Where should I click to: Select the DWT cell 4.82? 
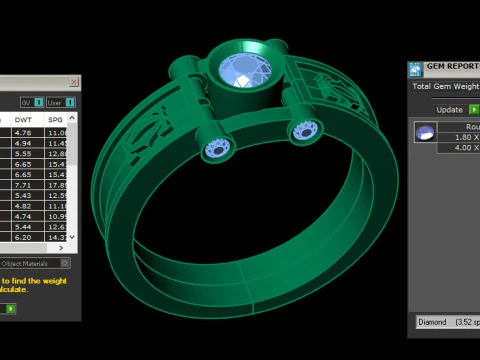pos(28,206)
